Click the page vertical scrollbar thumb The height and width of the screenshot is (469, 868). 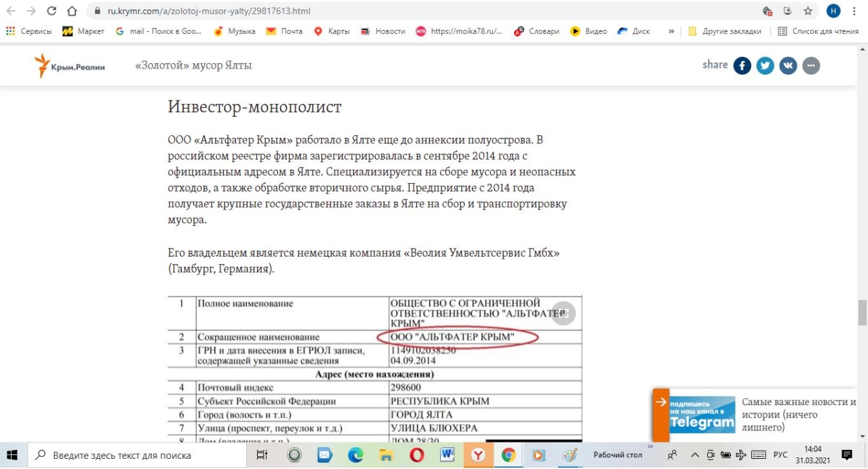863,312
